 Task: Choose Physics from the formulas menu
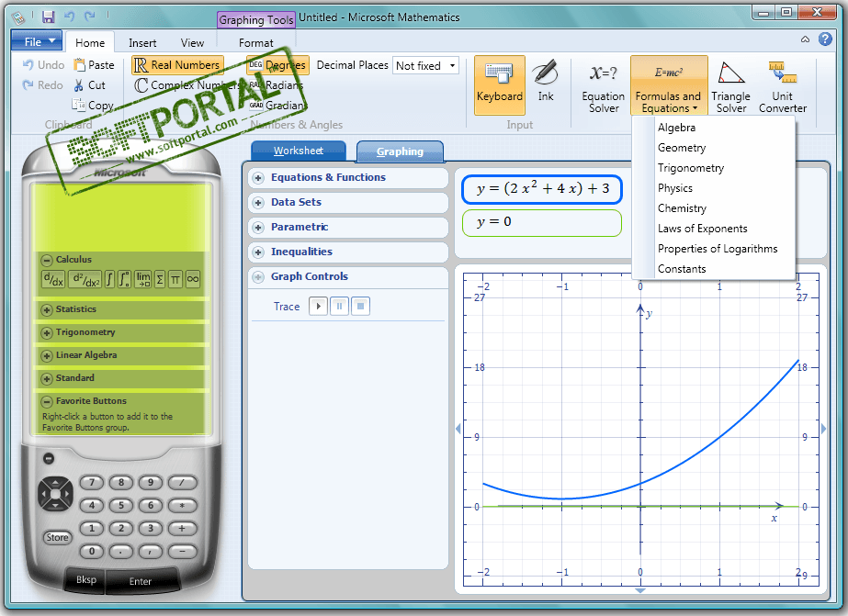click(x=714, y=188)
